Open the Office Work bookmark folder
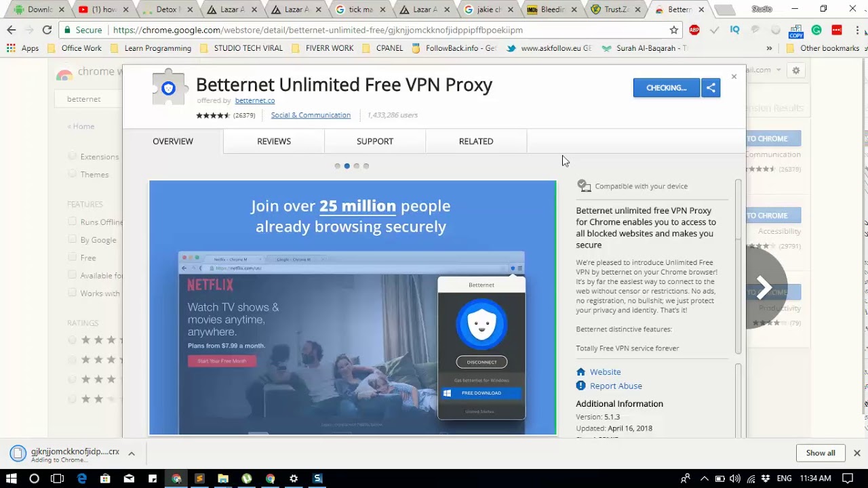Viewport: 868px width, 488px height. 75,48
